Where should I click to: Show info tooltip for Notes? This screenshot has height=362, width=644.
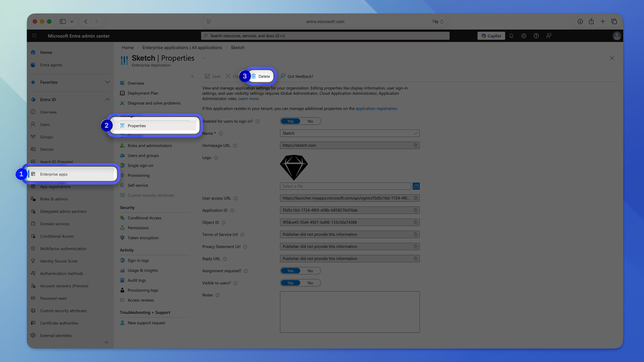coord(217,295)
